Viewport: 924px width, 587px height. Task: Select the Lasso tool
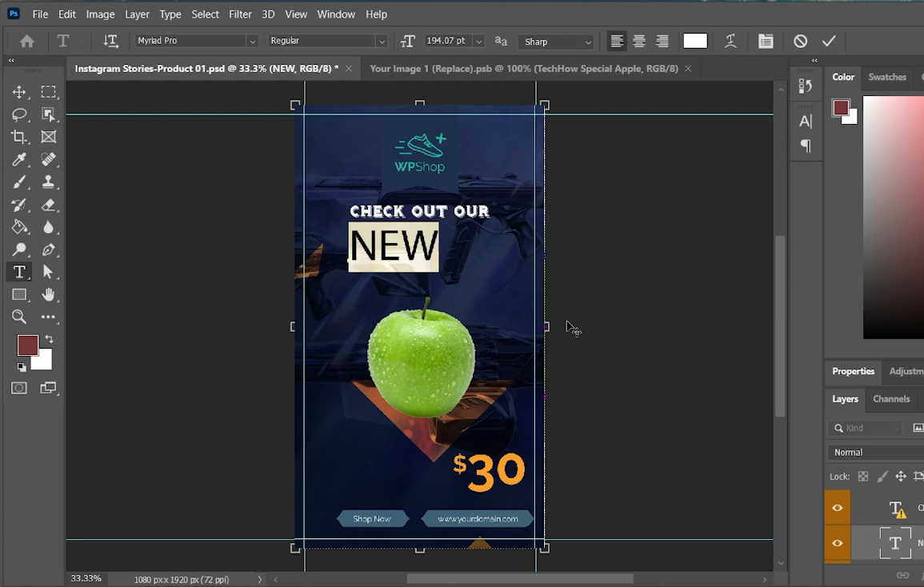click(19, 114)
